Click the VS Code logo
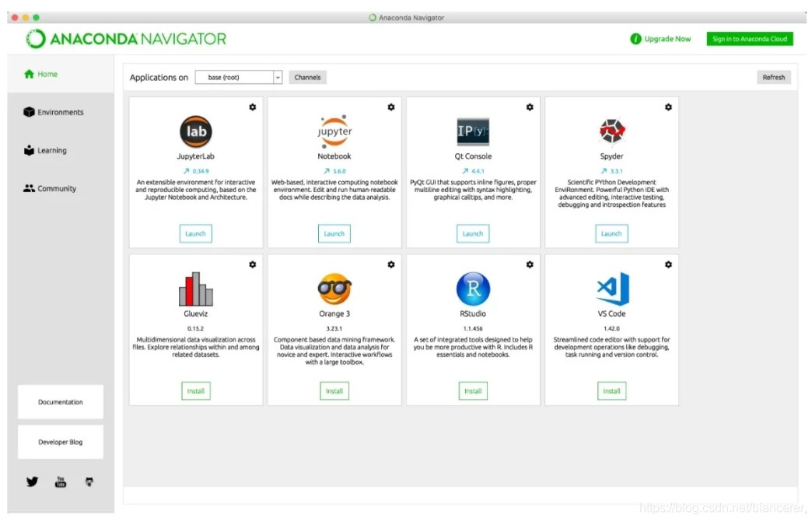Image resolution: width=812 pixels, height=522 pixels. [613, 289]
